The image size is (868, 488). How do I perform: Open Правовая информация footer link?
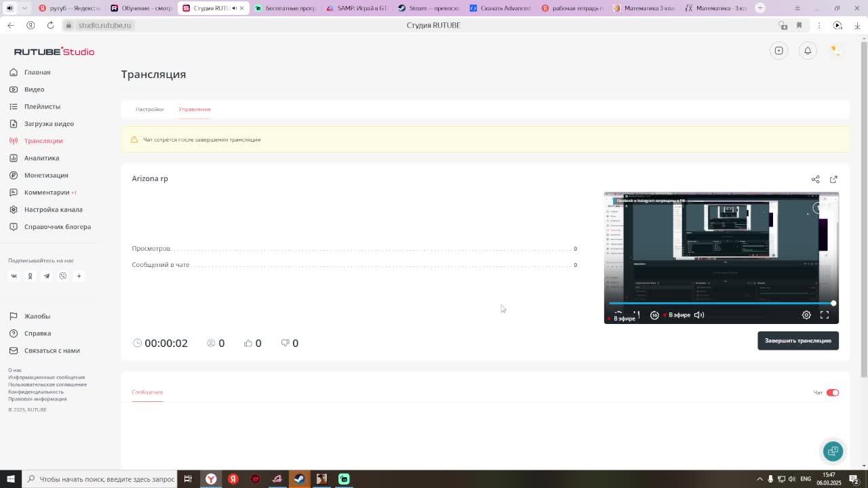point(37,399)
